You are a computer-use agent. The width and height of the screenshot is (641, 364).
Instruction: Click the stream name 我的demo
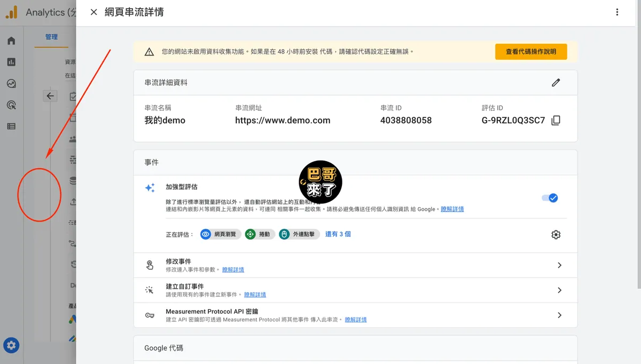coord(165,121)
